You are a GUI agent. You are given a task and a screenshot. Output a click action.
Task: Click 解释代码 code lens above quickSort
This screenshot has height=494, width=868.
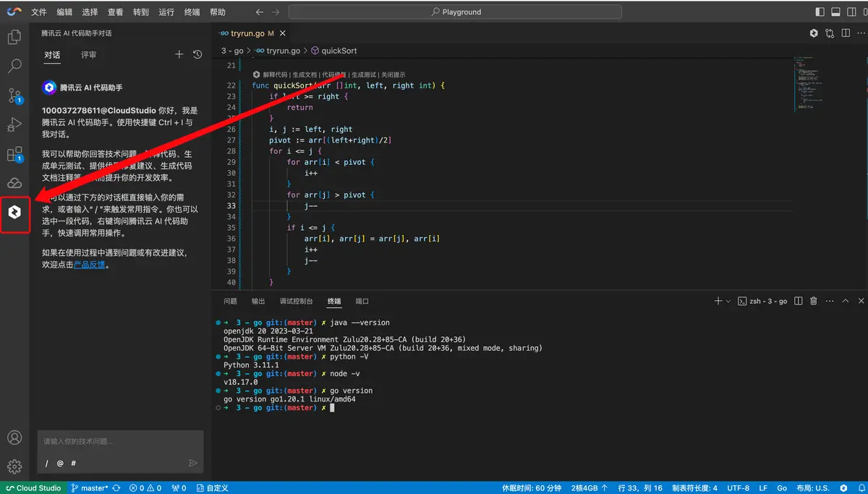tap(275, 74)
